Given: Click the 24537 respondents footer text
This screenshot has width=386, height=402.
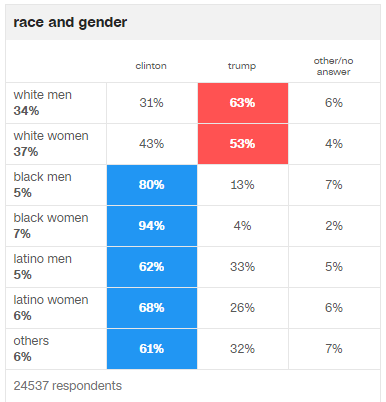Looking at the screenshot, I should [68, 386].
